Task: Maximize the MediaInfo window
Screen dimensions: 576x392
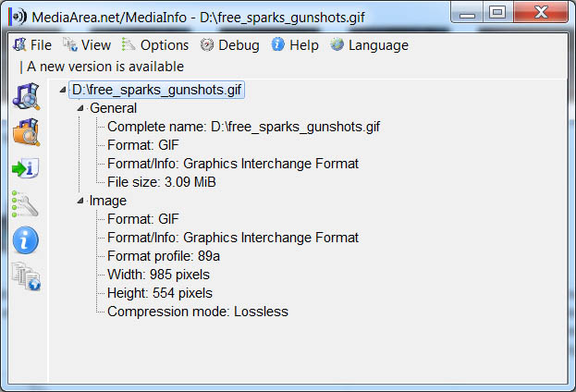Action: [497, 13]
